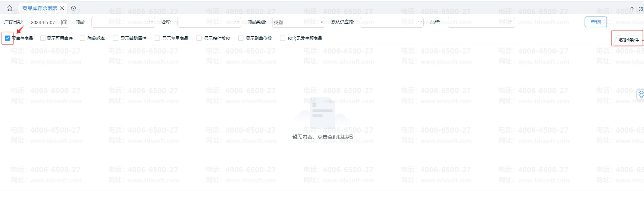Open the tab list dropdown circle icon
This screenshot has height=200, width=644.
click(x=73, y=8)
